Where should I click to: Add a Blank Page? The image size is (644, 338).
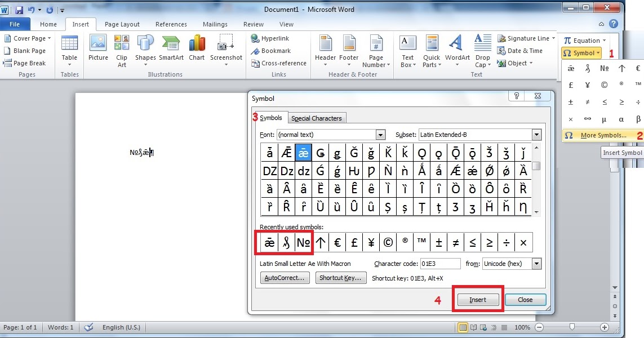click(24, 51)
